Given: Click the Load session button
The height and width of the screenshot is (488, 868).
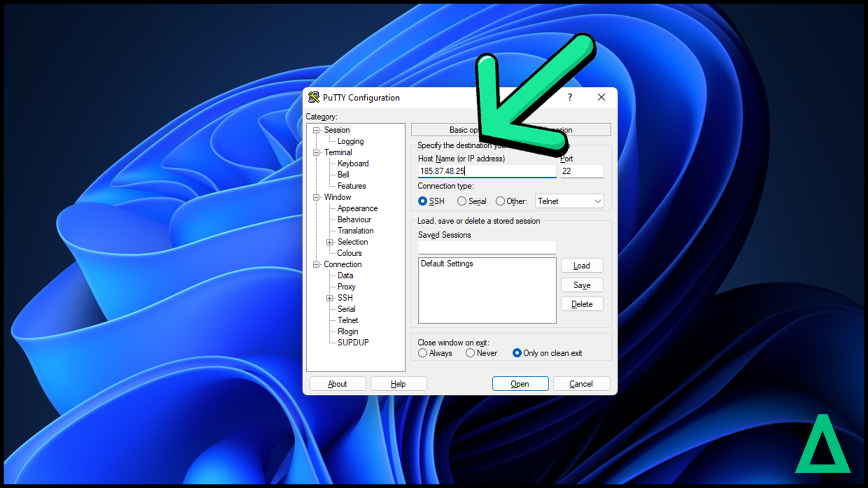Looking at the screenshot, I should pos(582,266).
